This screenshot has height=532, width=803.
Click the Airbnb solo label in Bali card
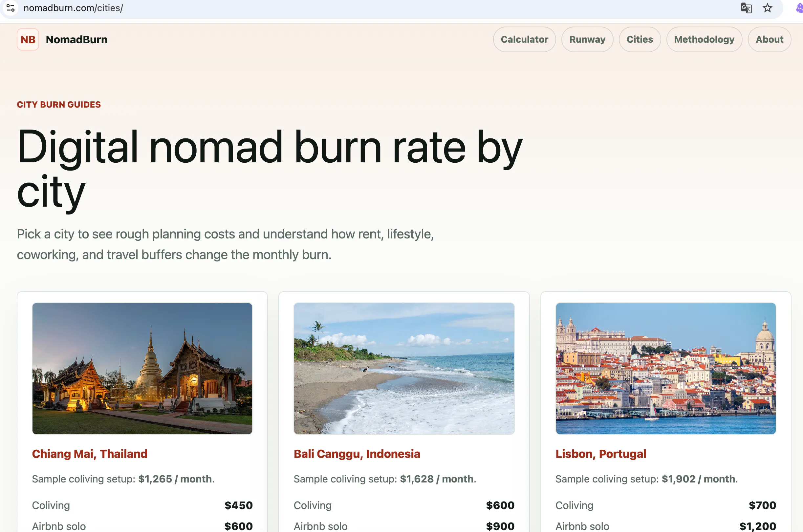point(320,526)
